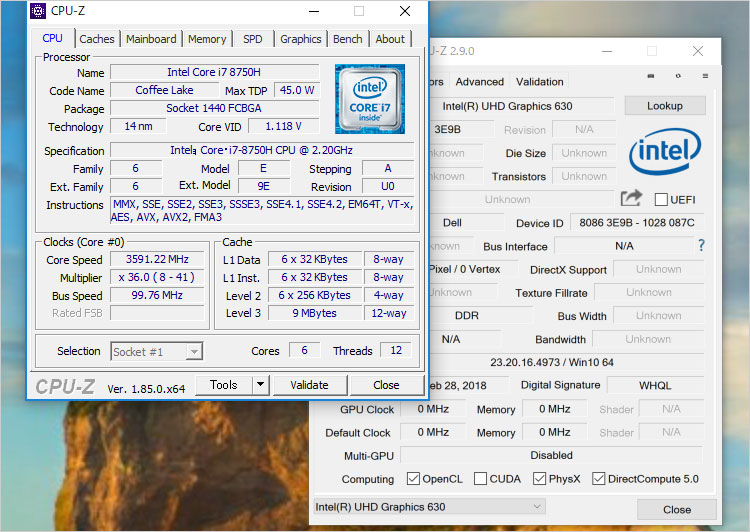Click the GPU-Z BIOS export share arrow icon
Viewport: 750px width, 532px height.
coord(631,198)
